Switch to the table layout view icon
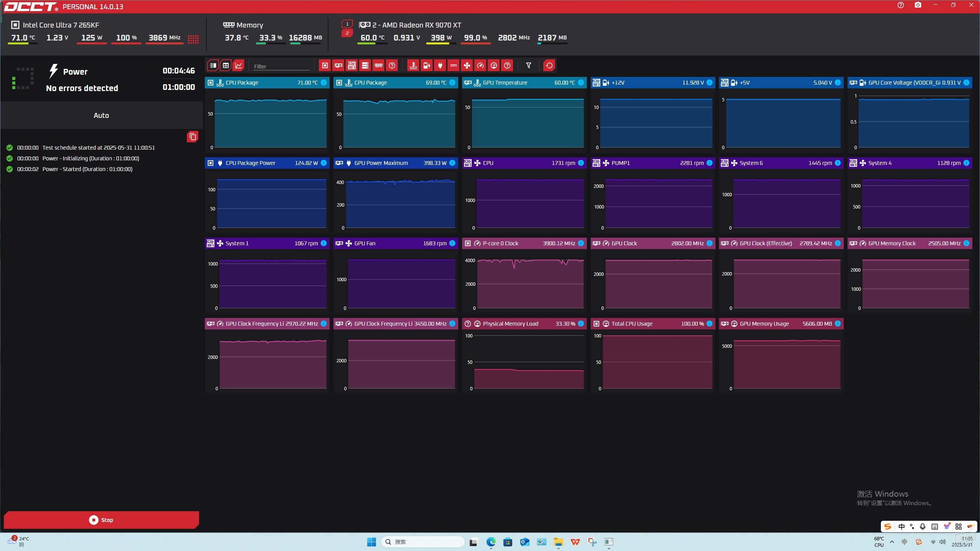 pyautogui.click(x=226, y=65)
